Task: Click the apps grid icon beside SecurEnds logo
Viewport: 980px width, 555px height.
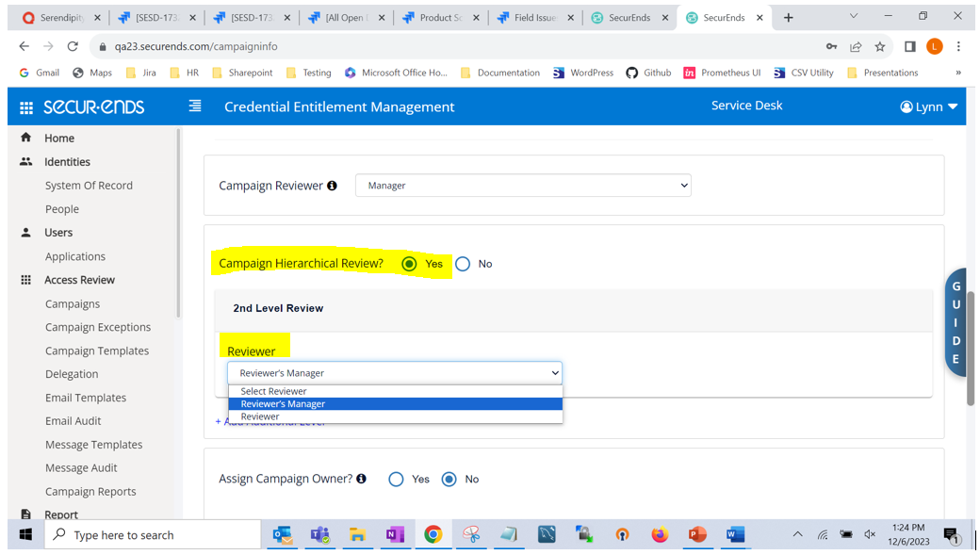Action: tap(27, 106)
